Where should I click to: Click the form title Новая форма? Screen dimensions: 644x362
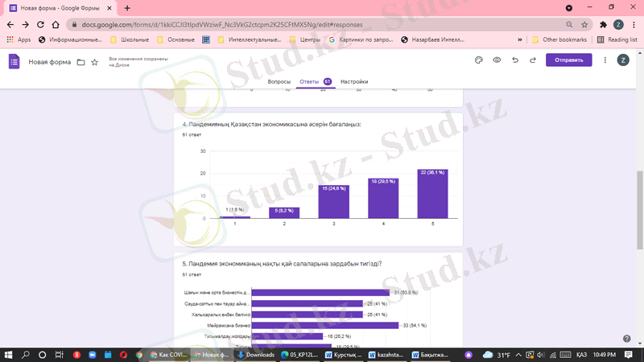click(x=50, y=62)
